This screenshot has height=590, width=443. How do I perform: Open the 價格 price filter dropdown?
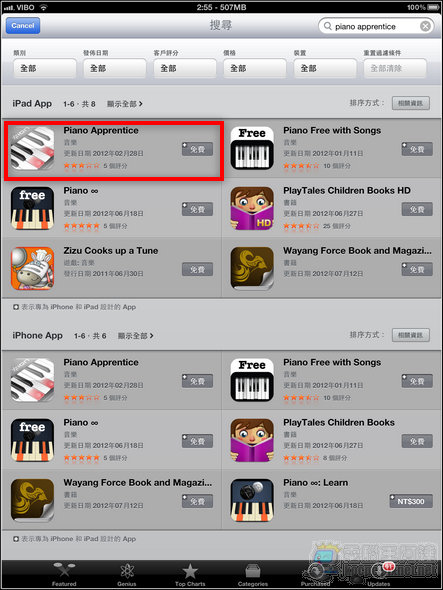(255, 68)
